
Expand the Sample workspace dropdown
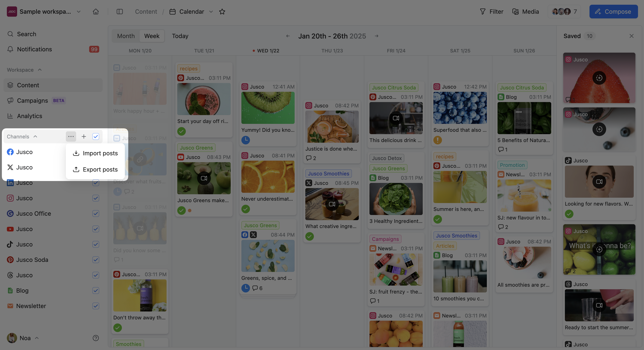pyautogui.click(x=78, y=12)
